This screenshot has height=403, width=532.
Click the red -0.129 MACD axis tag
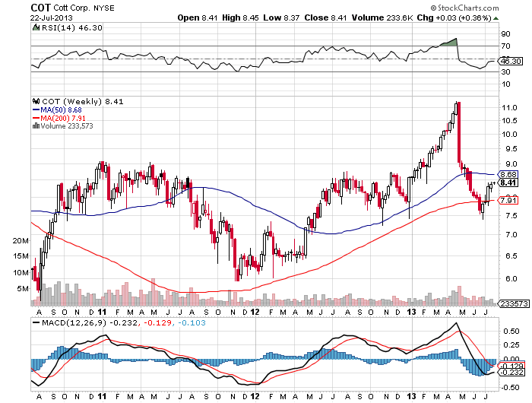510,366
